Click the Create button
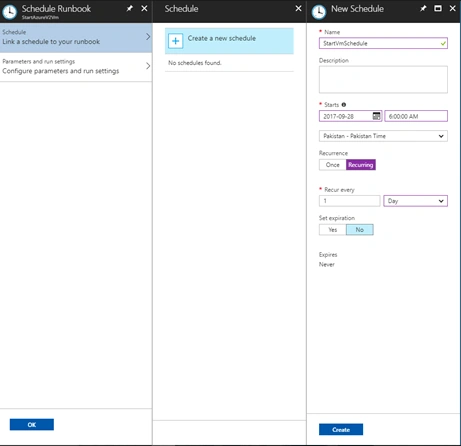461x446 pixels. click(341, 429)
